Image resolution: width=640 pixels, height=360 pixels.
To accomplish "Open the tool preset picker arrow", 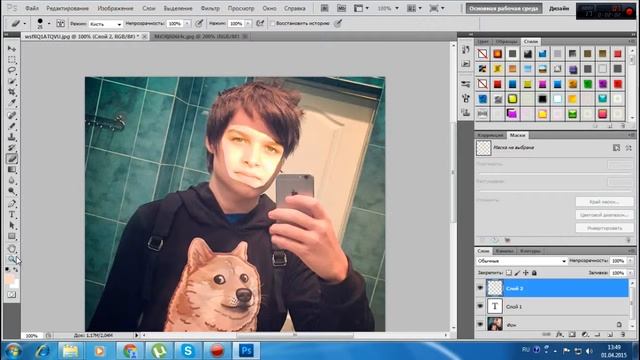I will pyautogui.click(x=24, y=24).
